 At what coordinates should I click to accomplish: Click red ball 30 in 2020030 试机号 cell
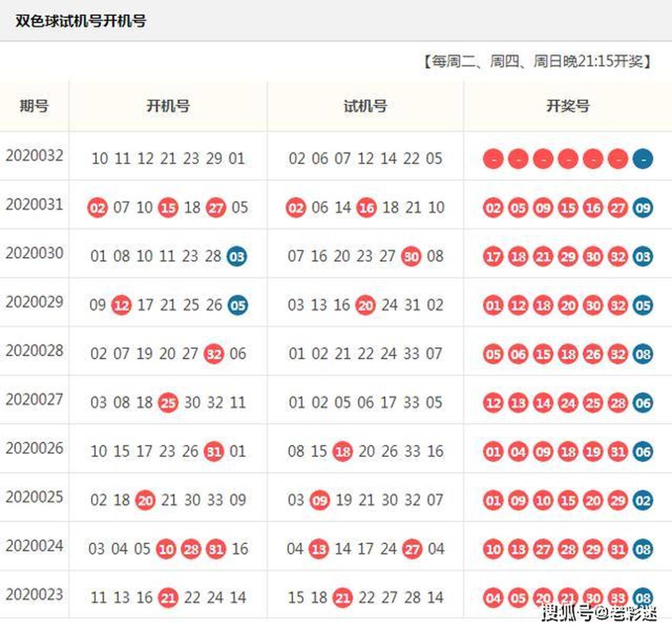tap(411, 257)
